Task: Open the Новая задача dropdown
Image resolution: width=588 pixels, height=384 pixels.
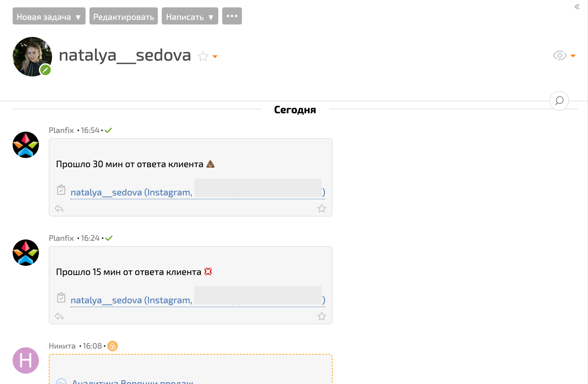Action: (49, 16)
